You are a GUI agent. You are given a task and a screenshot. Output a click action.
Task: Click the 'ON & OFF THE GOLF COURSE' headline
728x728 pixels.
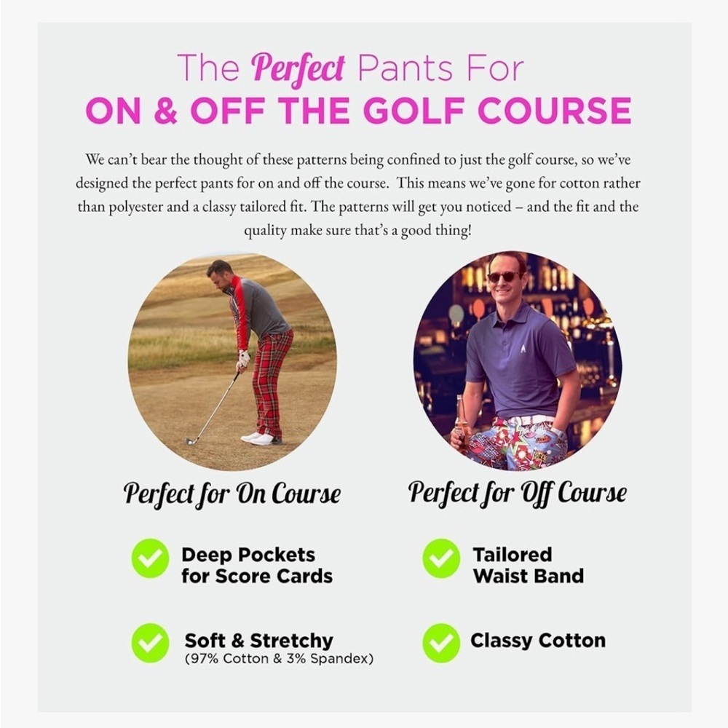[x=358, y=111]
